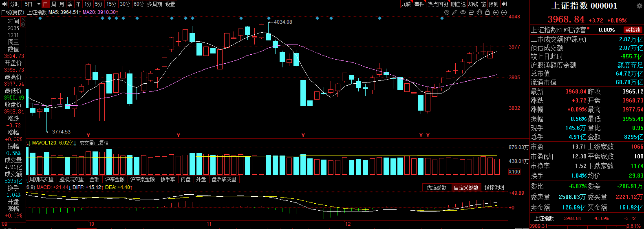The width and height of the screenshot is (644, 229).
Task: Open the 设置 settings menu
Action: pos(170,4)
